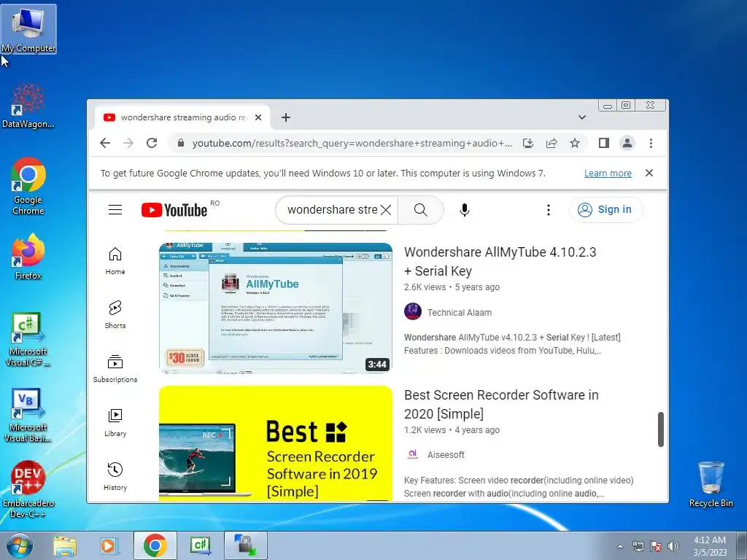Dismiss the Windows 7 update notice
747x560 pixels.
[649, 173]
